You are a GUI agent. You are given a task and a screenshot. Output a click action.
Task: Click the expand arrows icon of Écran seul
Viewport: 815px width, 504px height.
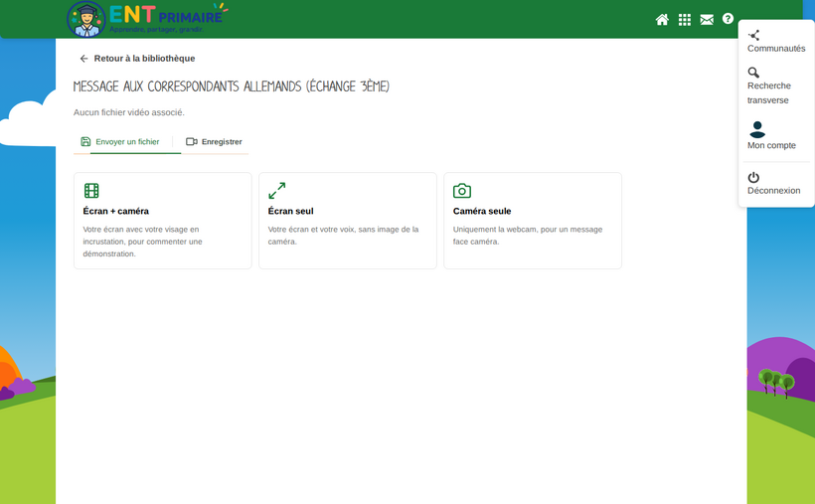coord(277,191)
